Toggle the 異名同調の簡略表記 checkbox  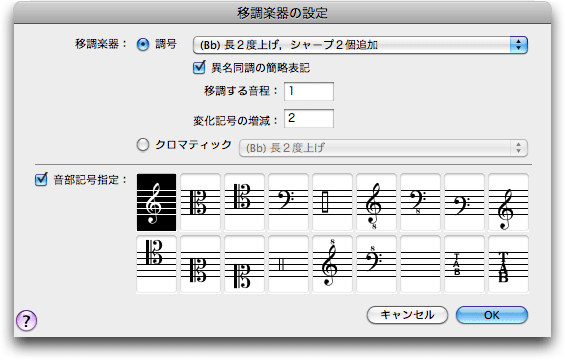(x=199, y=67)
